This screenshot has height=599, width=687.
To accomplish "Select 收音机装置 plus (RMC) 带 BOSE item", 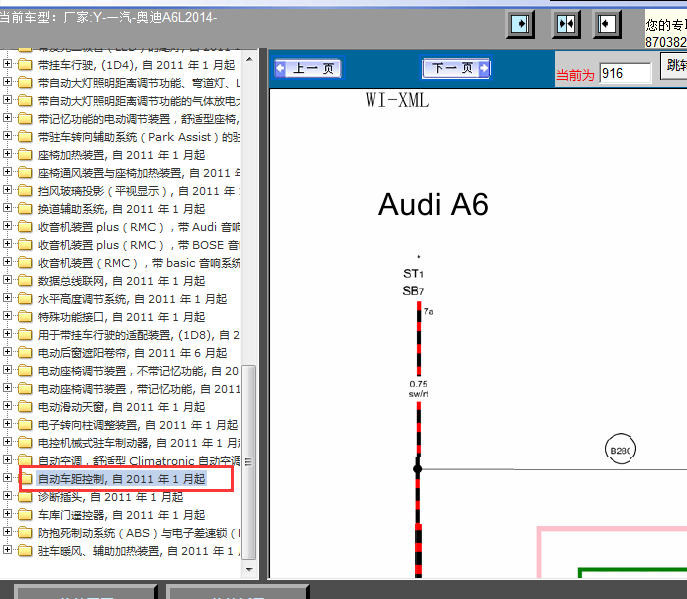I will click(139, 245).
